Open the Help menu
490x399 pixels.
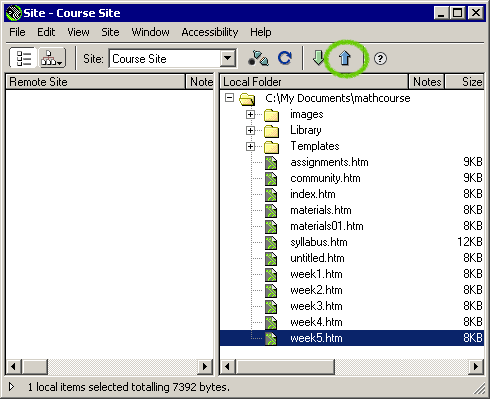[261, 32]
